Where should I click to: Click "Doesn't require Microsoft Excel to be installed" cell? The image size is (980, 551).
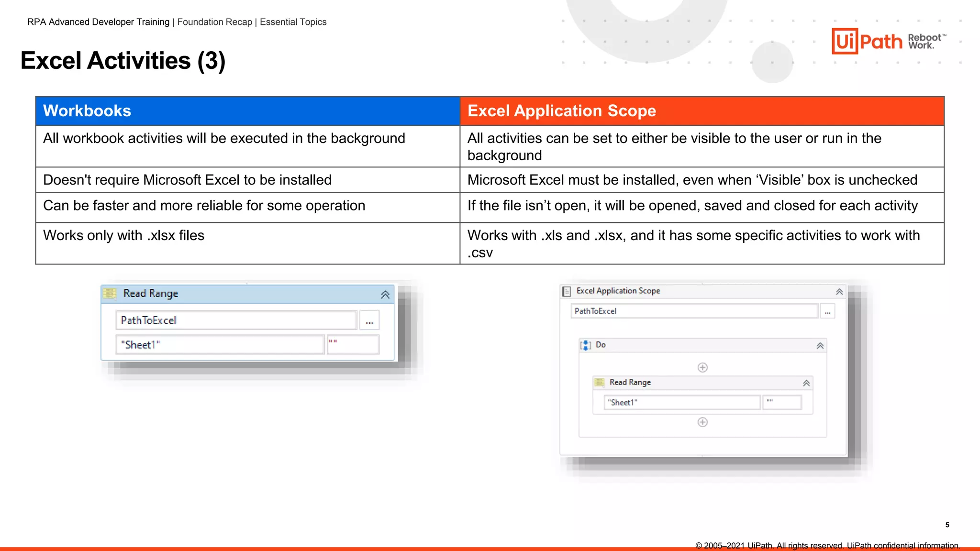pos(248,180)
